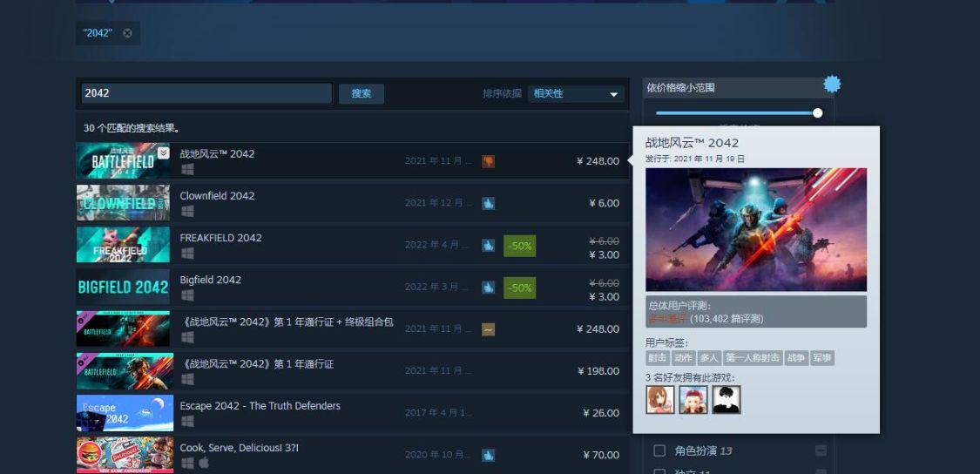
Task: Select the 多人 user tag in the popup
Action: click(708, 358)
